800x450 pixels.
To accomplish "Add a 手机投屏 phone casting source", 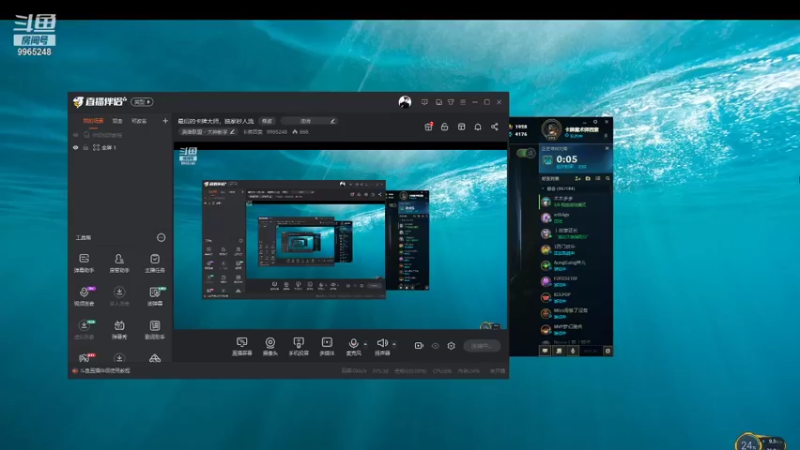I will (x=298, y=346).
